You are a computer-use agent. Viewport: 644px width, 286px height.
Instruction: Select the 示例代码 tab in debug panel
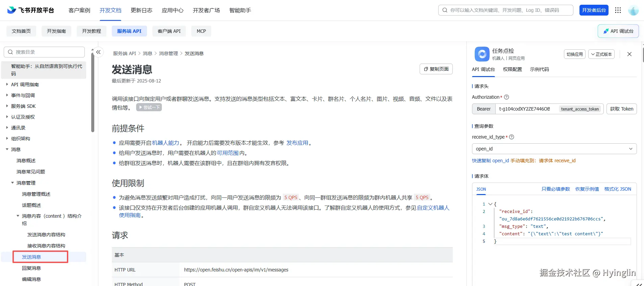(x=540, y=69)
